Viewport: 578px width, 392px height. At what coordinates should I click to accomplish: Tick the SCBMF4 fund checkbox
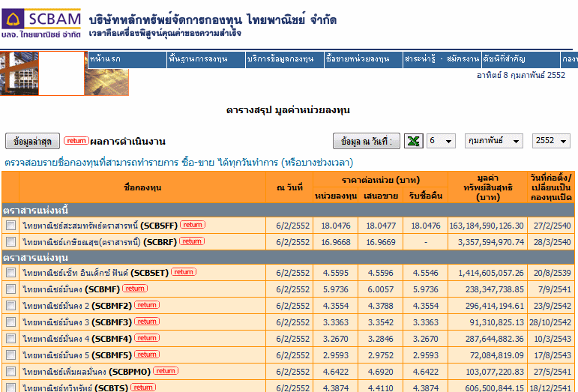[x=10, y=339]
